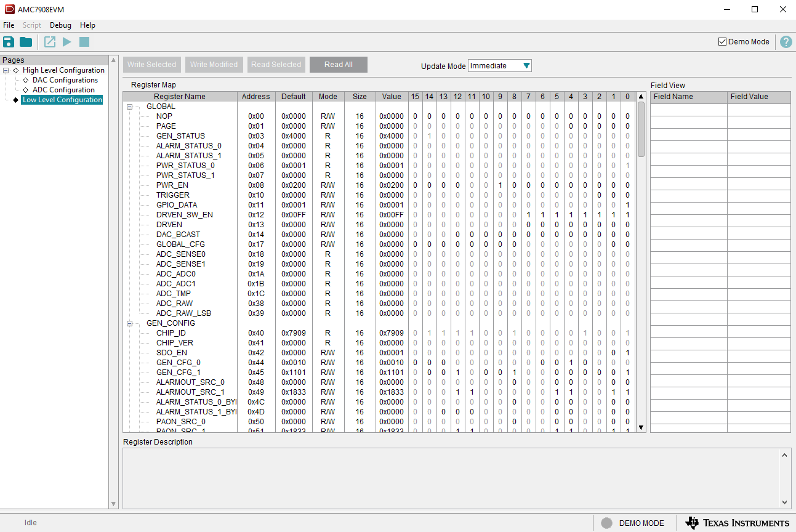Toggle bit 0 of GPIO_DATA register

click(627, 205)
